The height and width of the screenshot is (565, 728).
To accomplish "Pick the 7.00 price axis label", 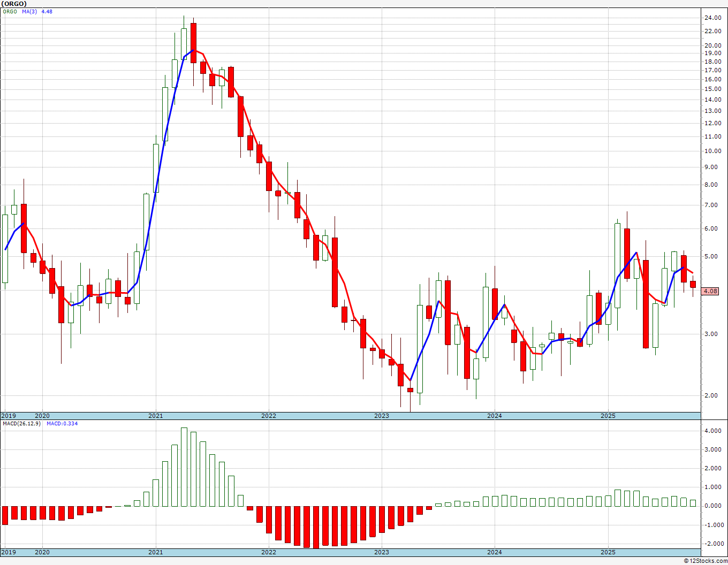I will click(711, 205).
